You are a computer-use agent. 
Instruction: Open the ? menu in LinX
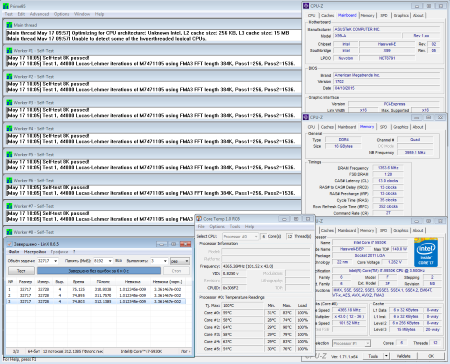[74, 252]
